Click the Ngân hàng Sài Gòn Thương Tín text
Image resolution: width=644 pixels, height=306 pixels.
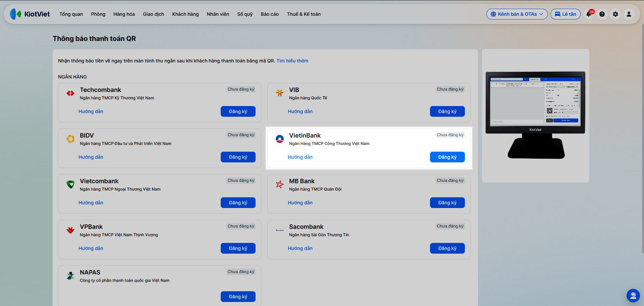319,235
